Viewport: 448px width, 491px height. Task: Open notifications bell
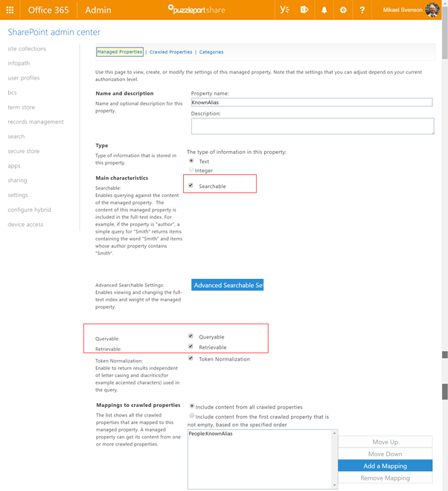(324, 10)
